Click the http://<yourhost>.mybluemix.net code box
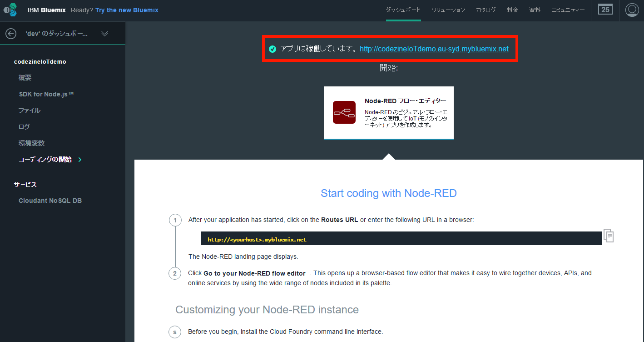The image size is (644, 342). 401,239
